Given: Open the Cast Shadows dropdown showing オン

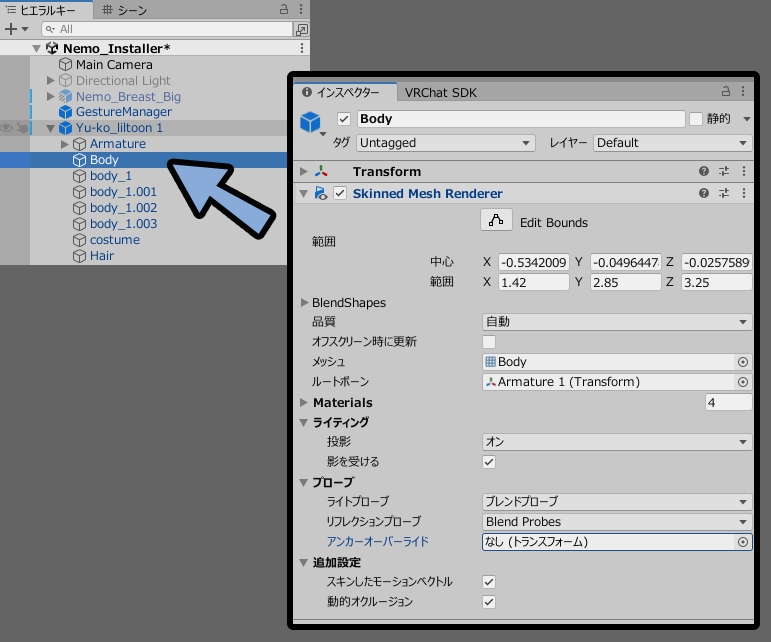Looking at the screenshot, I should (x=617, y=442).
